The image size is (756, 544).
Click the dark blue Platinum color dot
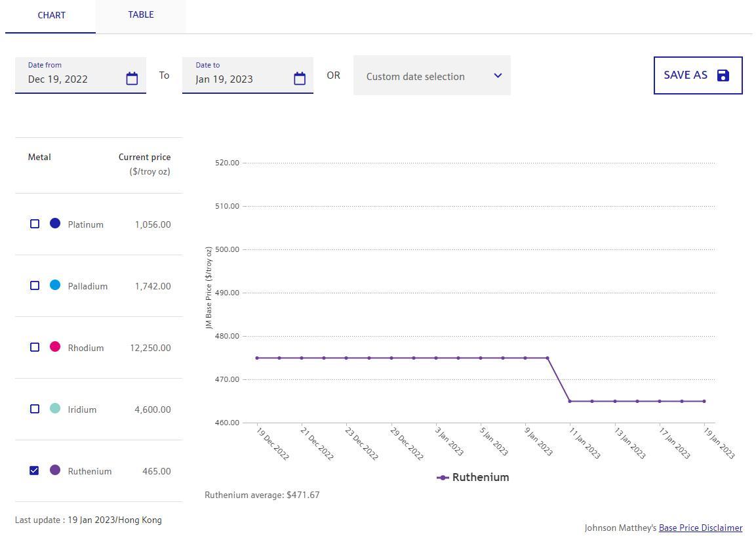pyautogui.click(x=55, y=224)
